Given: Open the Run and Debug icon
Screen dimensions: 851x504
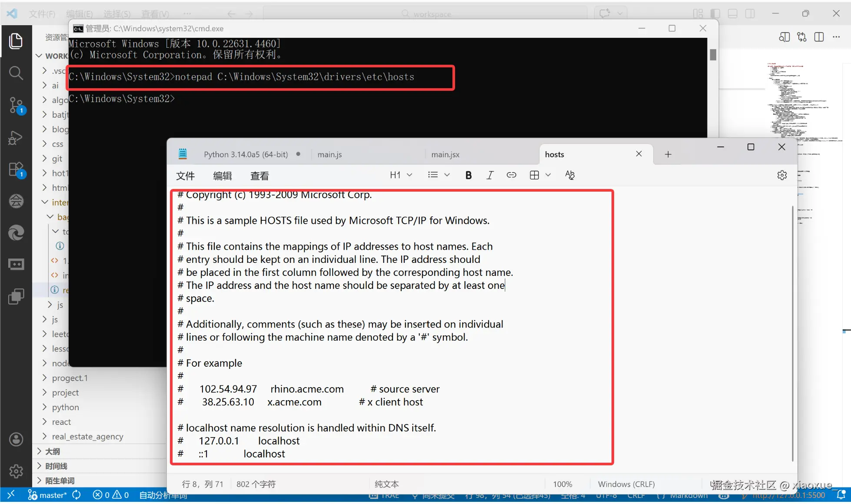Looking at the screenshot, I should click(x=16, y=138).
